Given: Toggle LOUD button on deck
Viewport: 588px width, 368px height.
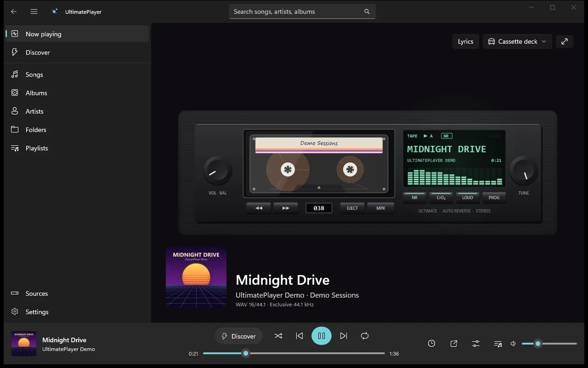Looking at the screenshot, I should pyautogui.click(x=468, y=197).
